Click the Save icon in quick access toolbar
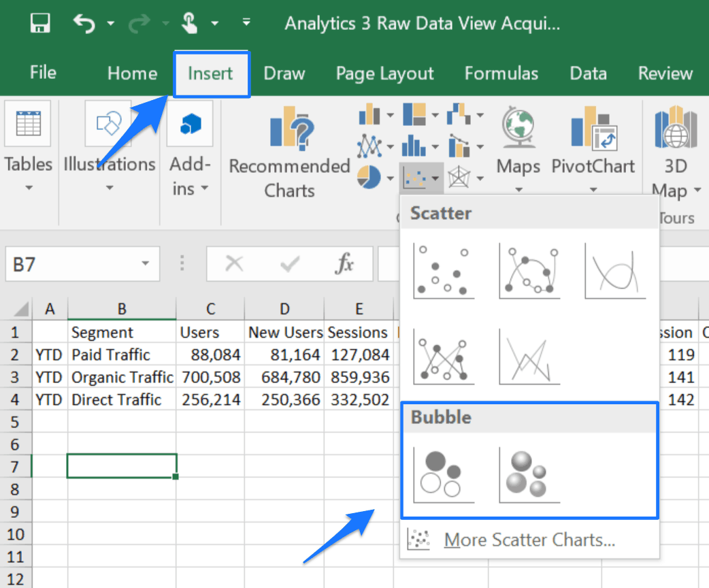 pyautogui.click(x=40, y=22)
